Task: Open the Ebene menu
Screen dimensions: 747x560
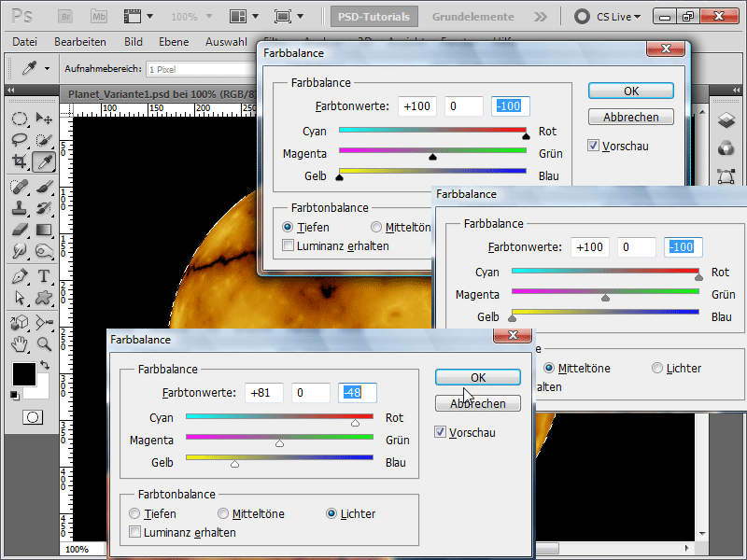Action: click(174, 42)
